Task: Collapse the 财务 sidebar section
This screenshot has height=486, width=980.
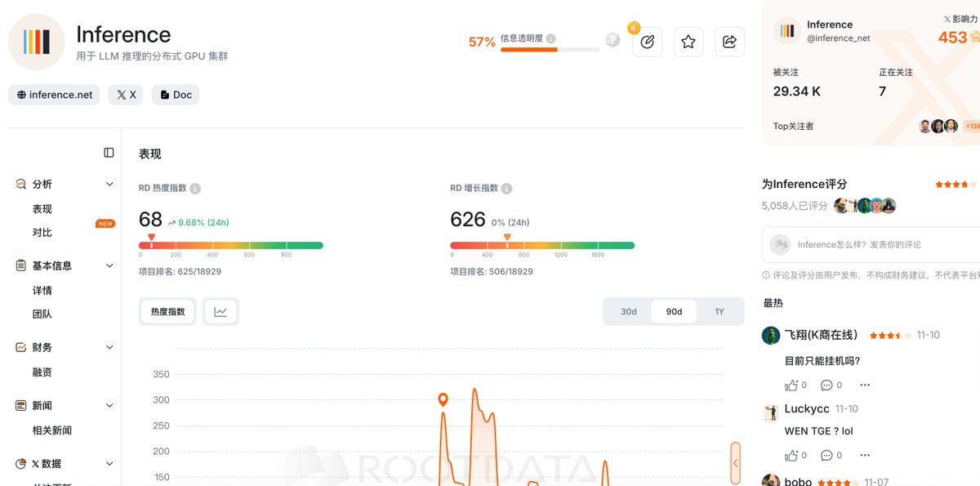Action: coord(109,347)
